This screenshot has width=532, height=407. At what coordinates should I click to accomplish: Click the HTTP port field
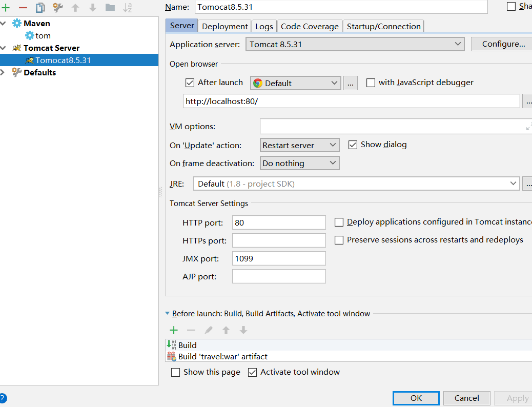pos(279,222)
